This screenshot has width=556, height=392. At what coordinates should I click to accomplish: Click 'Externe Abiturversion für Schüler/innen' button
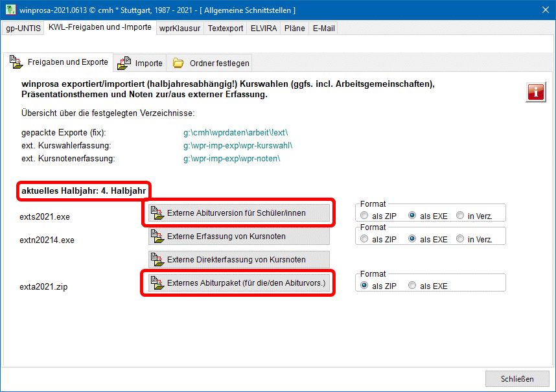pyautogui.click(x=238, y=213)
